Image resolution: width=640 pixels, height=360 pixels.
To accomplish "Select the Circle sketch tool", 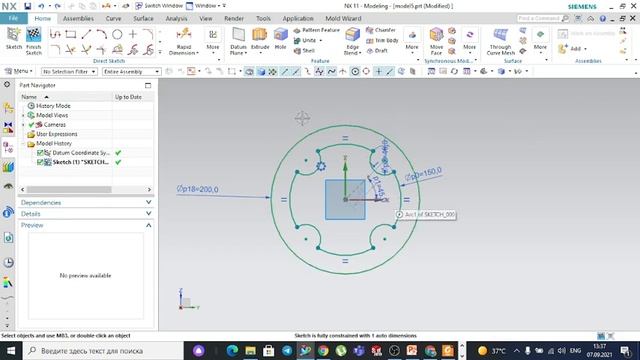I will [x=117, y=34].
